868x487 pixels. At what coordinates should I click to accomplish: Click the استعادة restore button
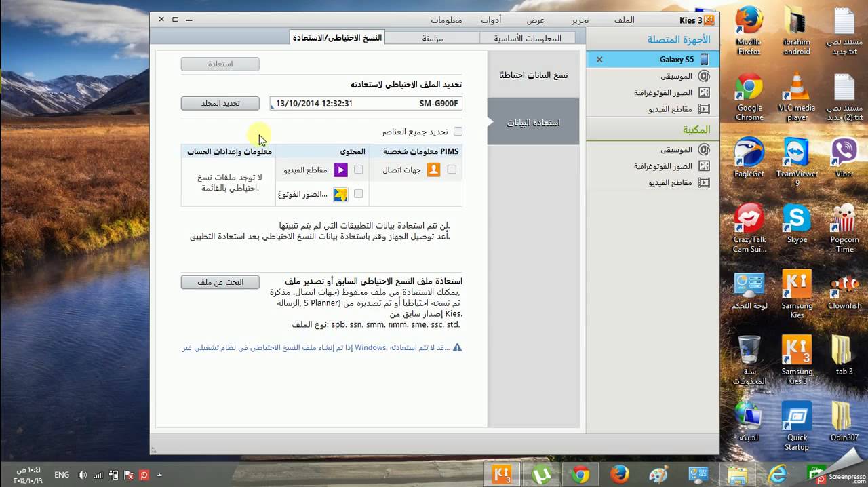point(220,64)
